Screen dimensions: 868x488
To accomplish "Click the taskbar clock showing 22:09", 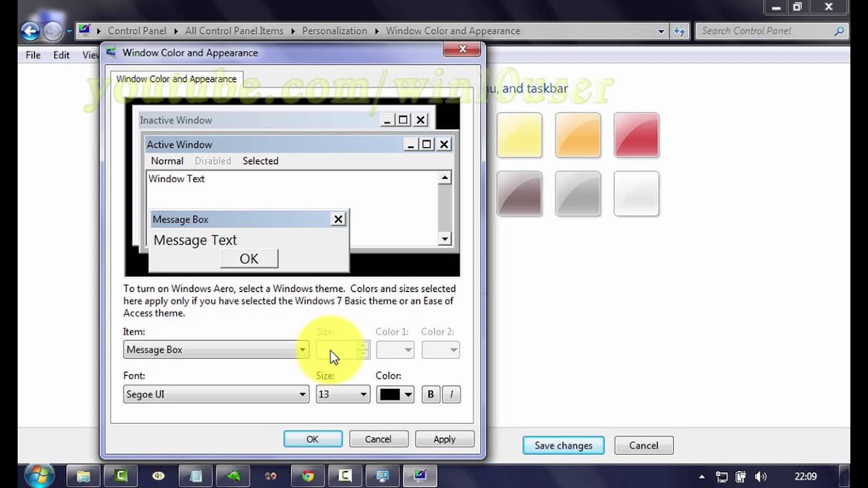I will coord(806,476).
